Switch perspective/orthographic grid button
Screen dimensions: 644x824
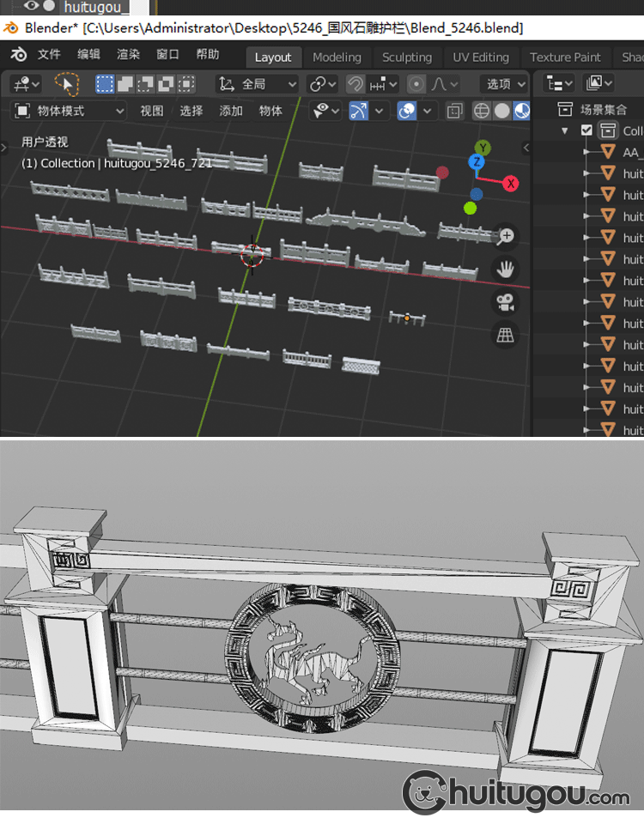pyautogui.click(x=505, y=336)
